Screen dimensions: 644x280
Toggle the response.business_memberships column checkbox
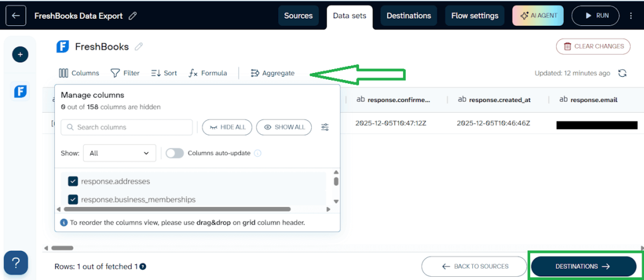pyautogui.click(x=73, y=199)
